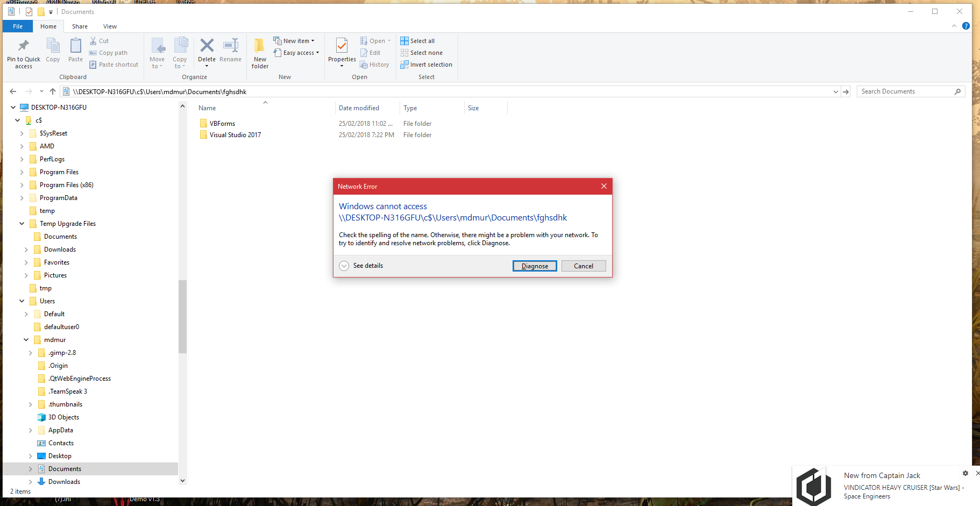Click the Search Documents field
980x506 pixels.
[x=911, y=91]
